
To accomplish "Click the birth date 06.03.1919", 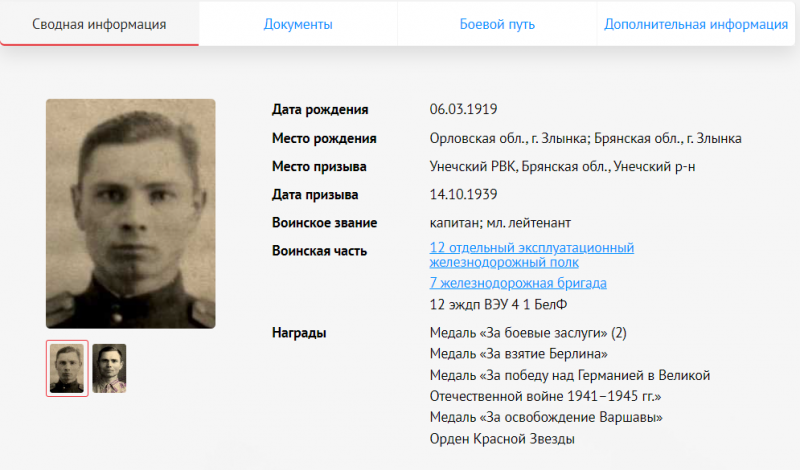I will [x=463, y=109].
